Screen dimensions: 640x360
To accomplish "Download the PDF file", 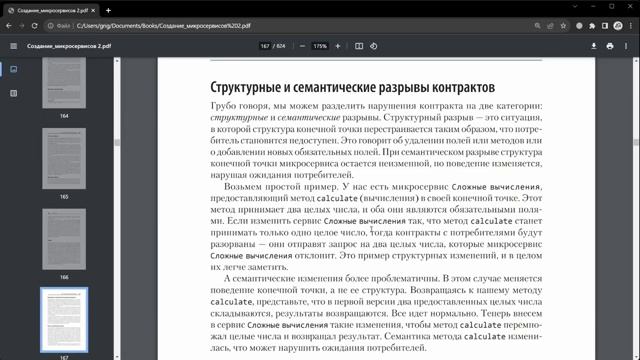I will click(594, 46).
